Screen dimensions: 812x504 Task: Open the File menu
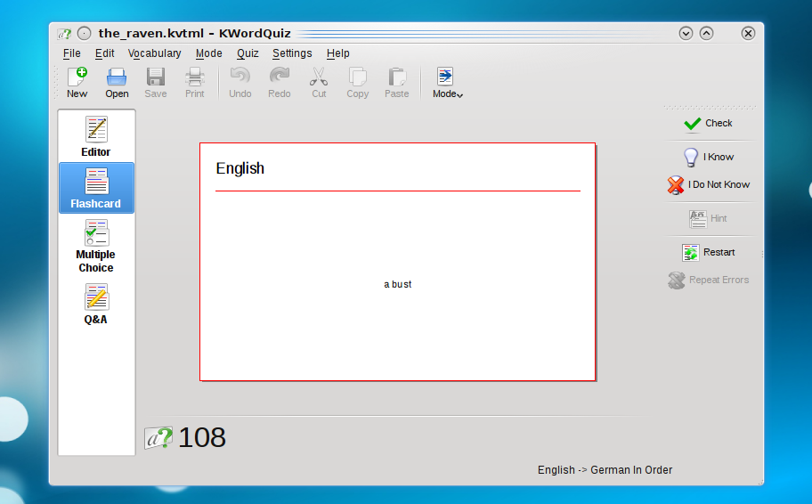(71, 53)
